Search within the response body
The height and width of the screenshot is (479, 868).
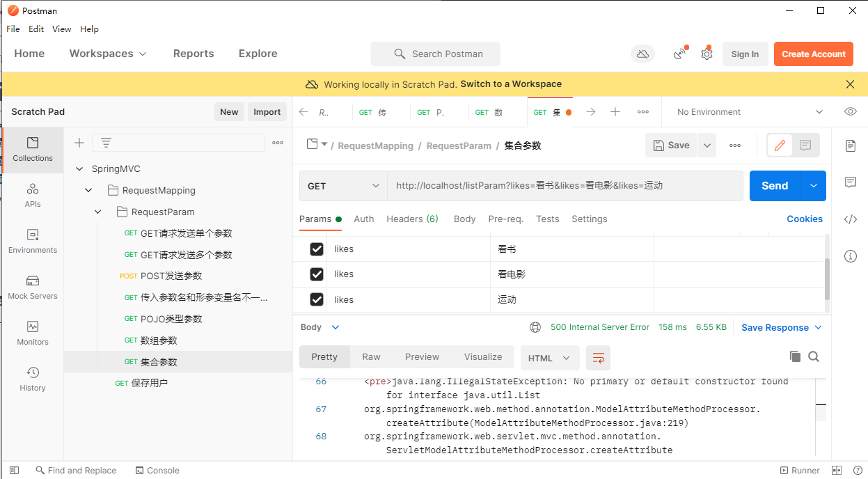(814, 356)
